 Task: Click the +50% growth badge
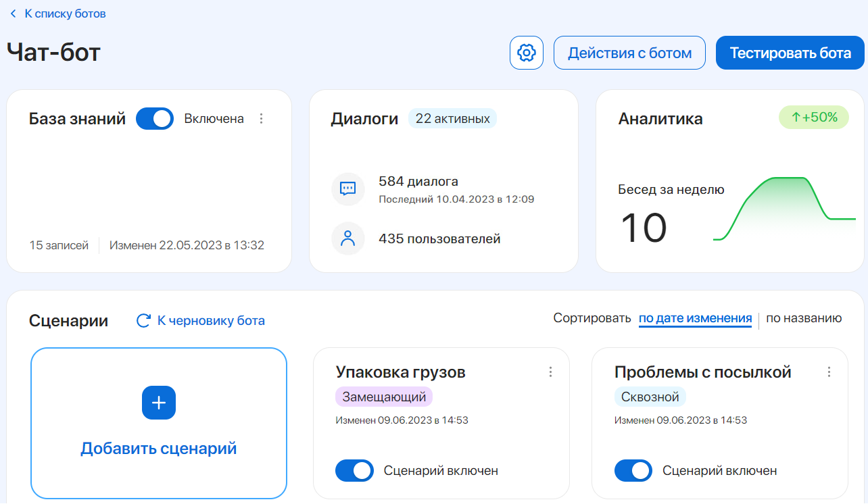coord(814,118)
